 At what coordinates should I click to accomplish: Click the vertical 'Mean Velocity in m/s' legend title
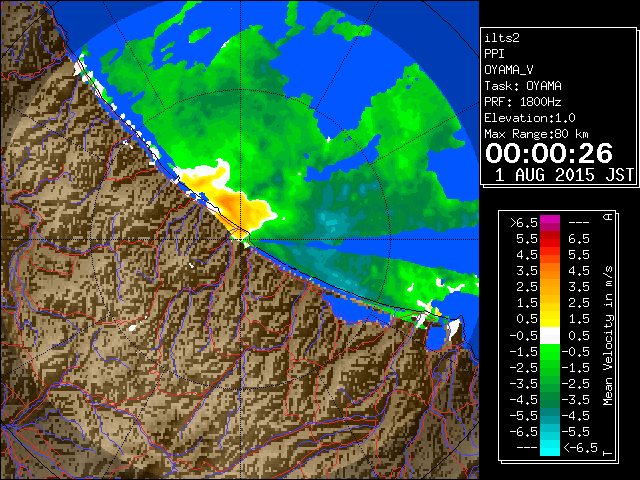tap(608, 336)
